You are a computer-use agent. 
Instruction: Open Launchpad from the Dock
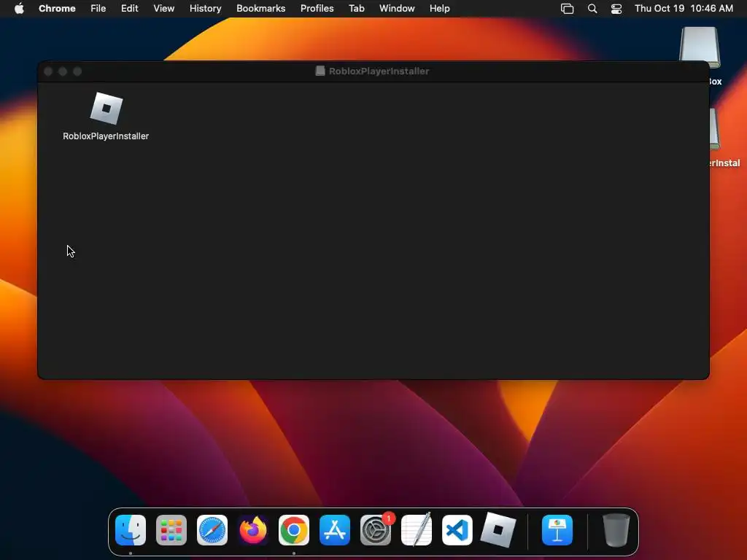click(x=171, y=530)
